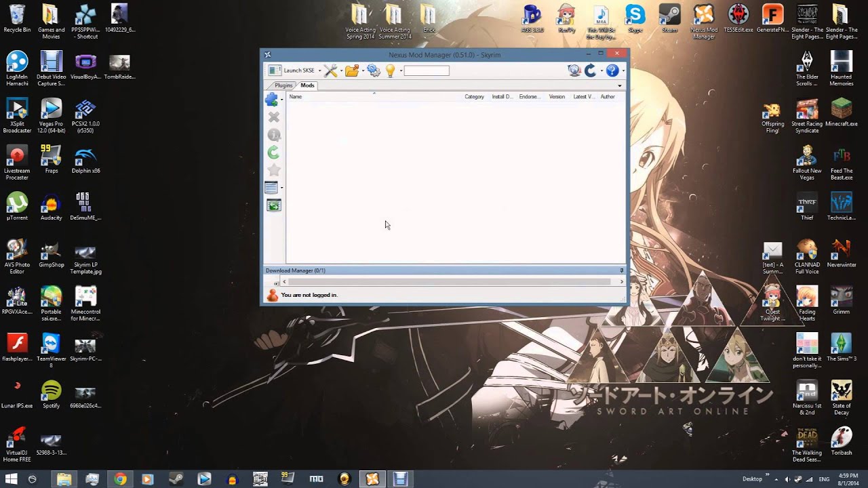Open the blue help question mark icon
The height and width of the screenshot is (488, 868).
(x=612, y=70)
